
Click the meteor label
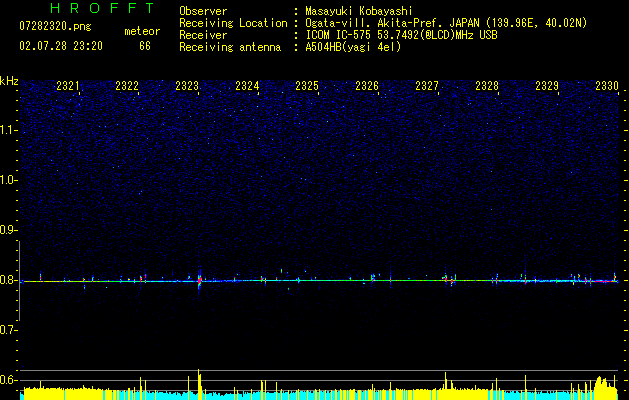[142, 31]
